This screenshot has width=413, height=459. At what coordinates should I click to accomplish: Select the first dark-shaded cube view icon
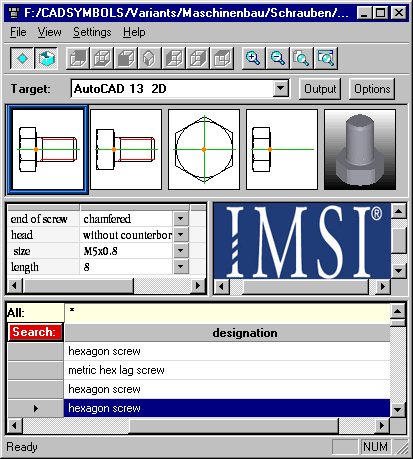[78, 59]
